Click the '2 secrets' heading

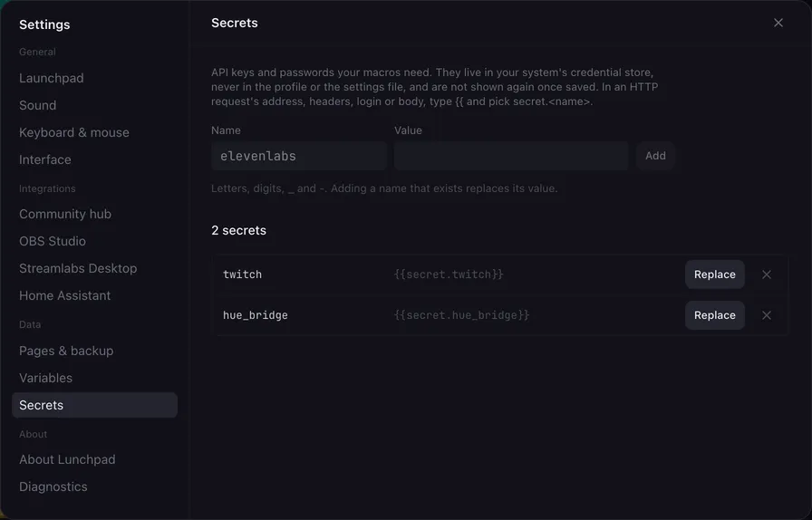coord(238,230)
